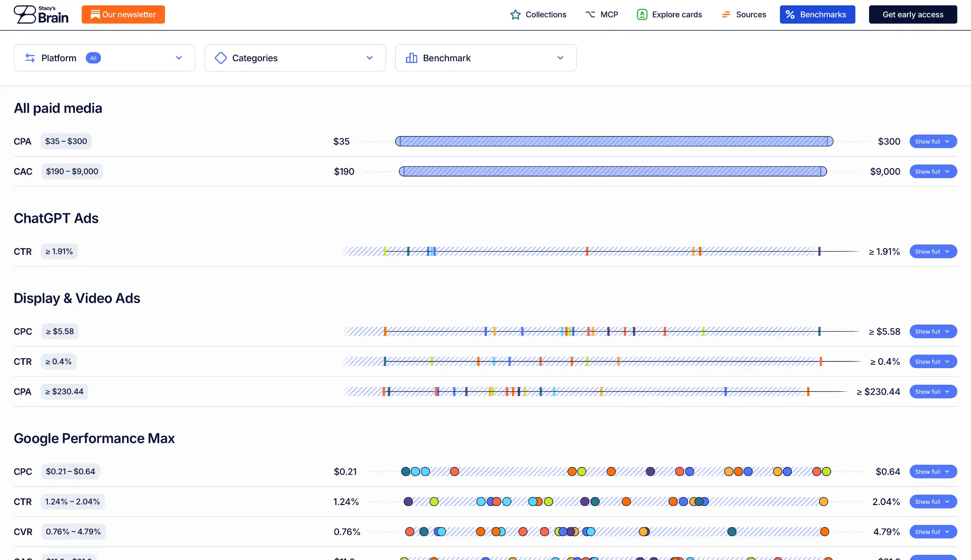Click the Our newsletter button
971x560 pixels.
[123, 15]
